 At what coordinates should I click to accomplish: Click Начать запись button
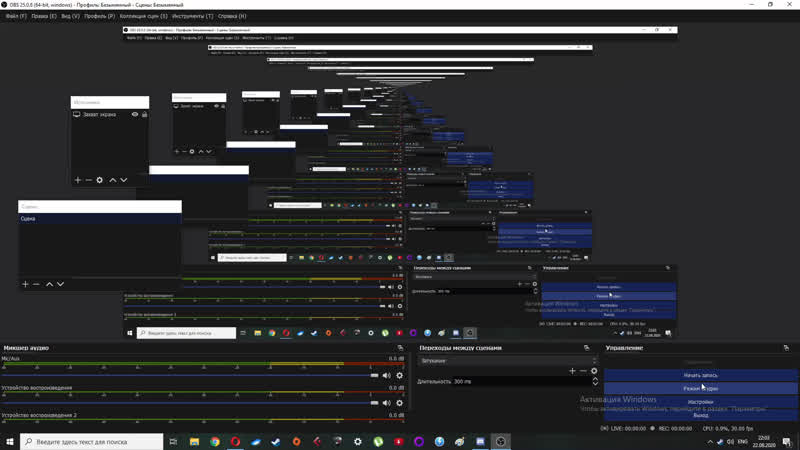tap(701, 376)
